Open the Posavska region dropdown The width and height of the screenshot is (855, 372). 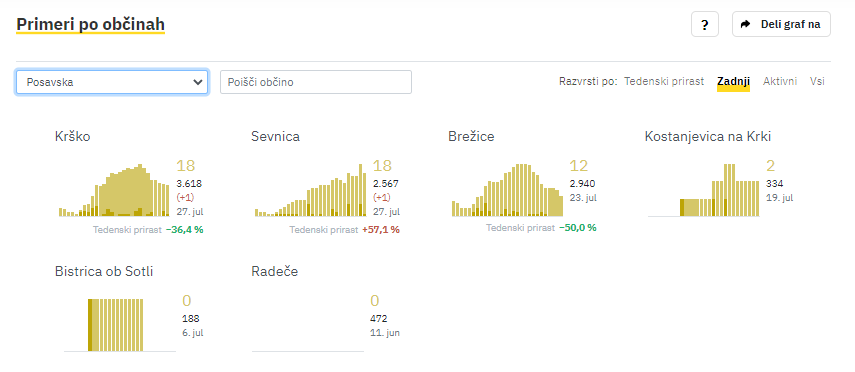(112, 82)
